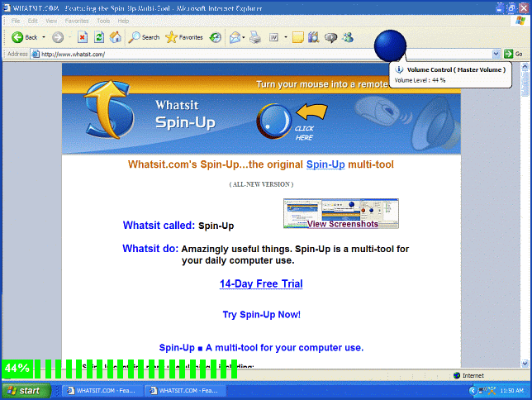The image size is (532, 400).
Task: Click the multi-tool for your computer use line
Action: (261, 348)
